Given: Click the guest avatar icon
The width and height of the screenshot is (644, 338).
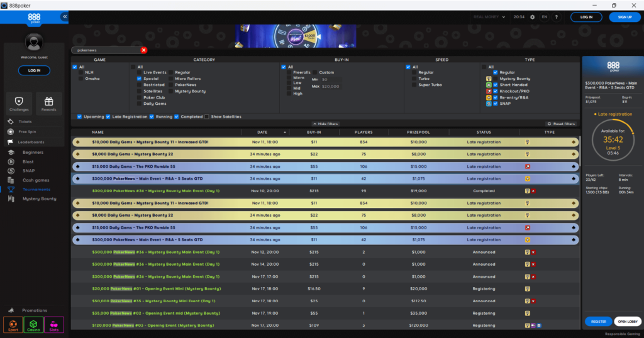Looking at the screenshot, I should [34, 42].
